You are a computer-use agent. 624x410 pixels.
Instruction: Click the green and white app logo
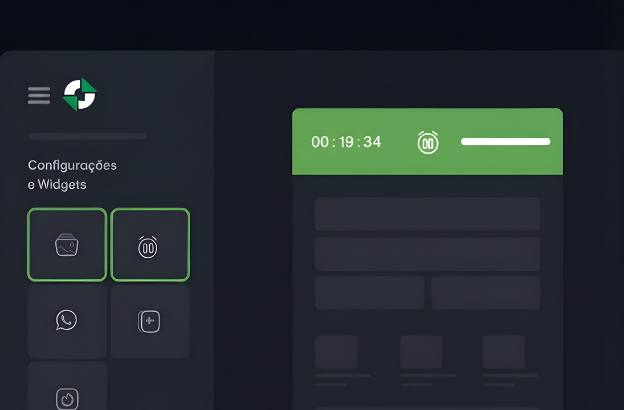tap(80, 94)
